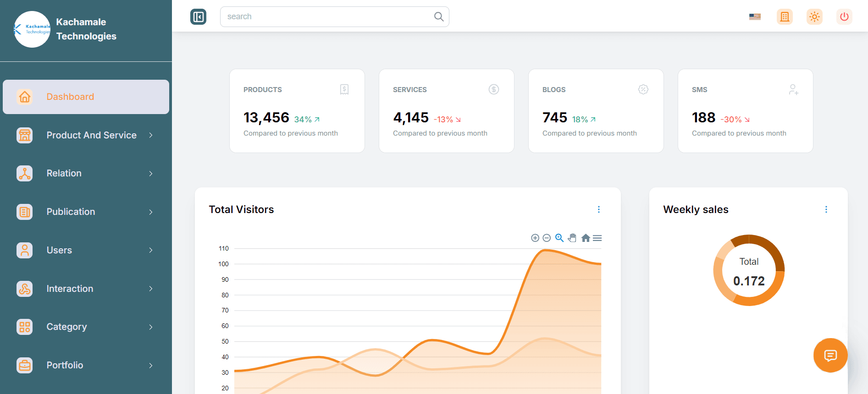Reset chart zoom with home icon

point(586,238)
